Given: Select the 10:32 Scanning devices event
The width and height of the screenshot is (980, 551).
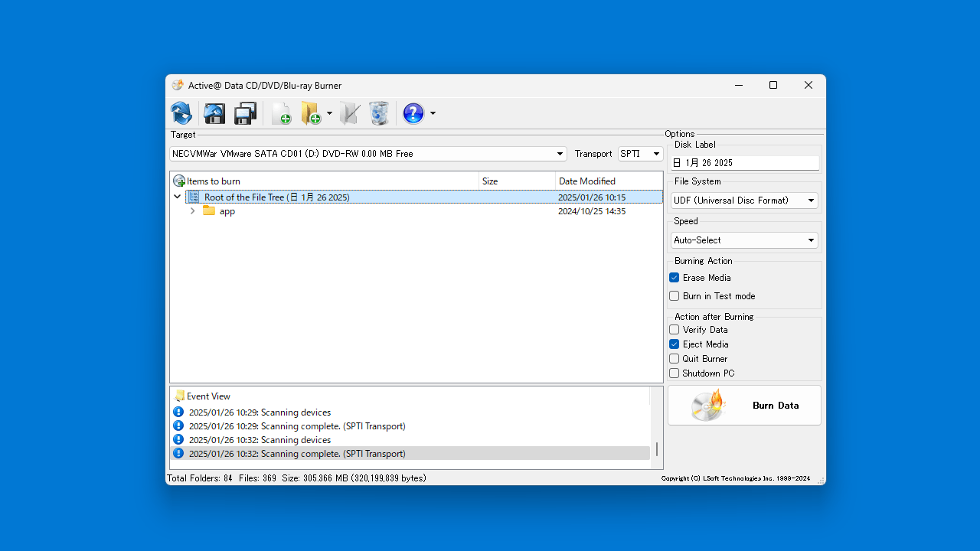Looking at the screenshot, I should pos(410,440).
